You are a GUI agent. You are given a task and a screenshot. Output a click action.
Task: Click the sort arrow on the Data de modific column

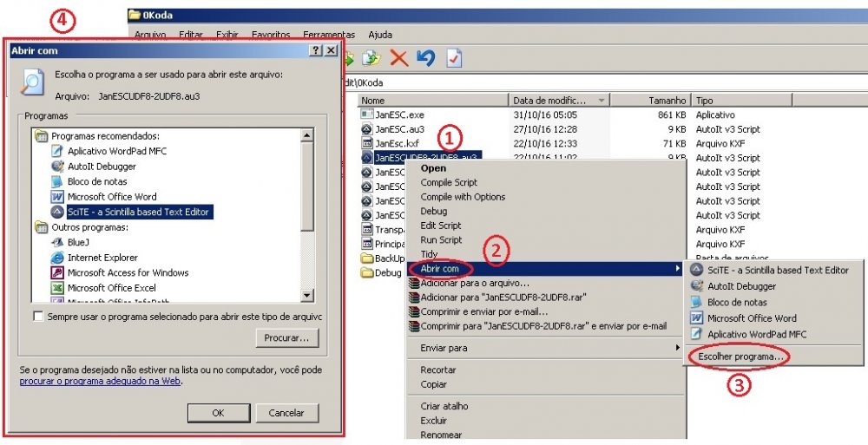coord(602,101)
